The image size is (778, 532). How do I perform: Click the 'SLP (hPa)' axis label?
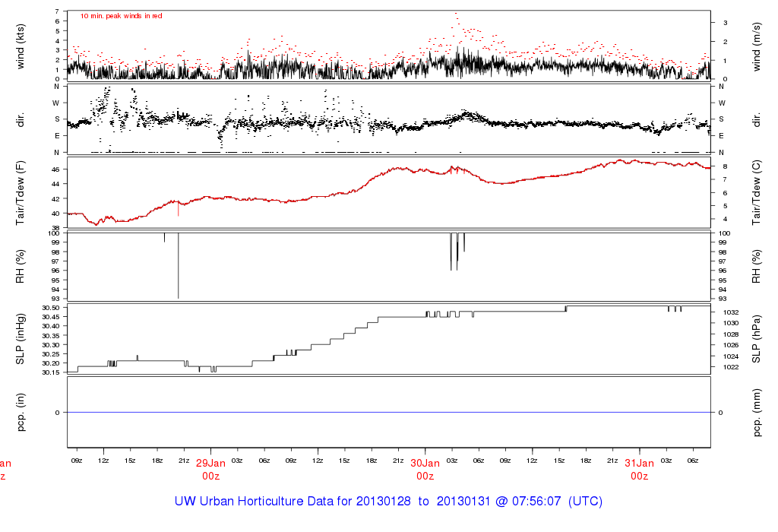click(756, 339)
